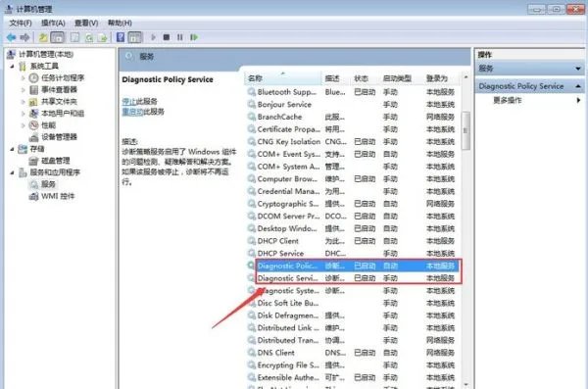This screenshot has width=588, height=389.
Task: Click the Start Service play icon
Action: point(153,37)
